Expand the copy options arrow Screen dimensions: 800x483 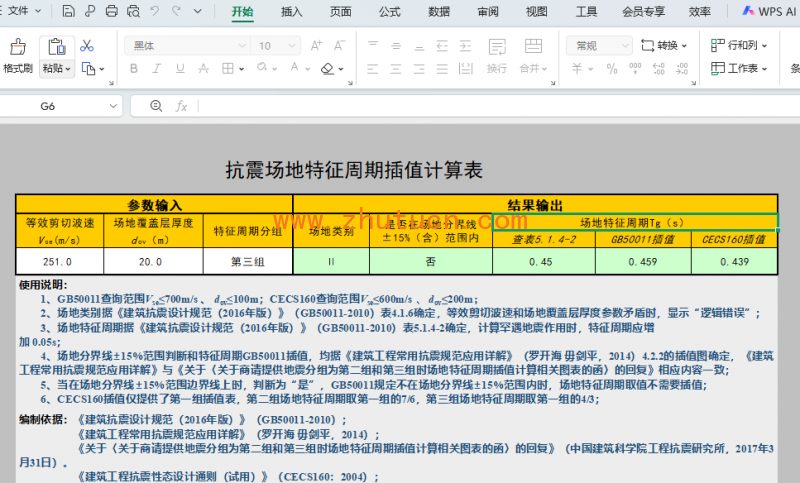coord(102,69)
